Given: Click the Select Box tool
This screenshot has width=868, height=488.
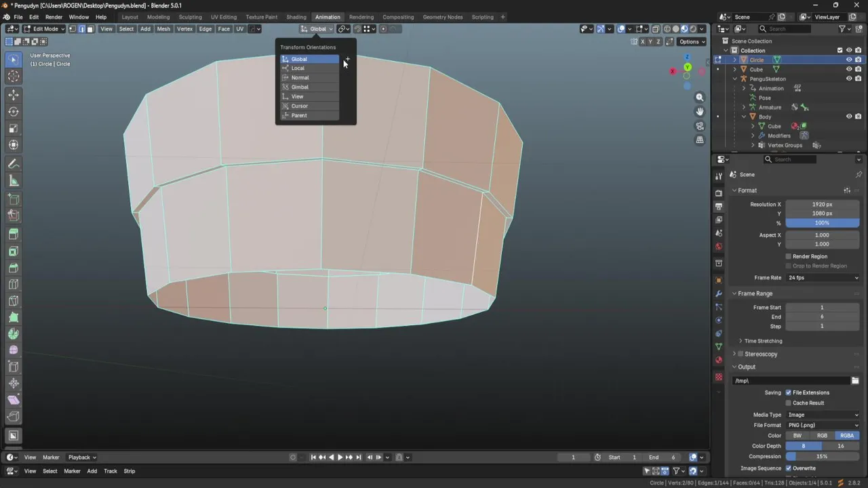Looking at the screenshot, I should coord(13,60).
